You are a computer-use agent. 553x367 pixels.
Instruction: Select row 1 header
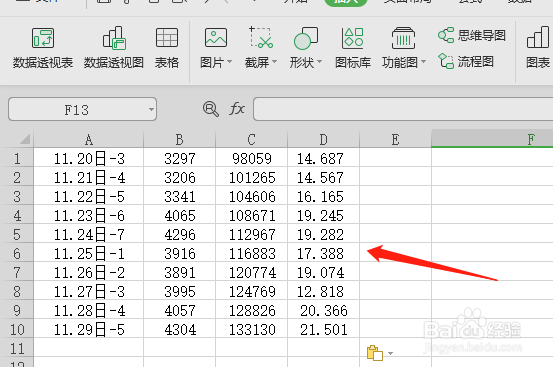(17, 159)
